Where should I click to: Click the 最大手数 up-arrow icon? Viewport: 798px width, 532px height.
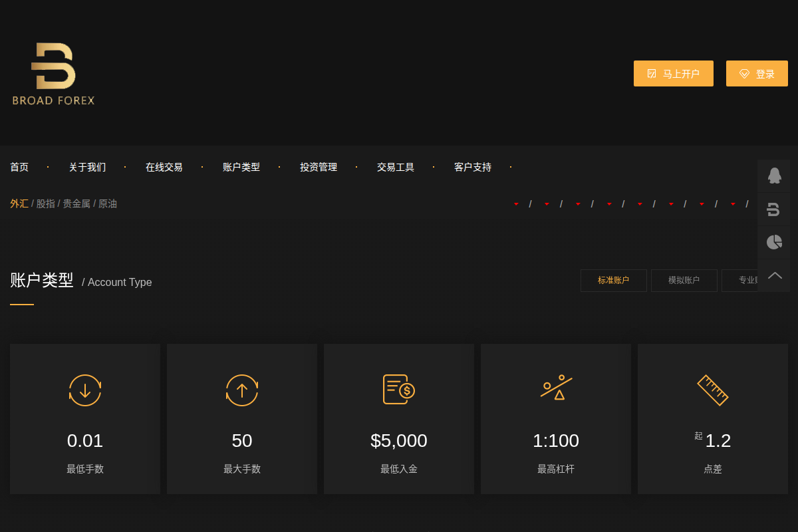coord(242,390)
